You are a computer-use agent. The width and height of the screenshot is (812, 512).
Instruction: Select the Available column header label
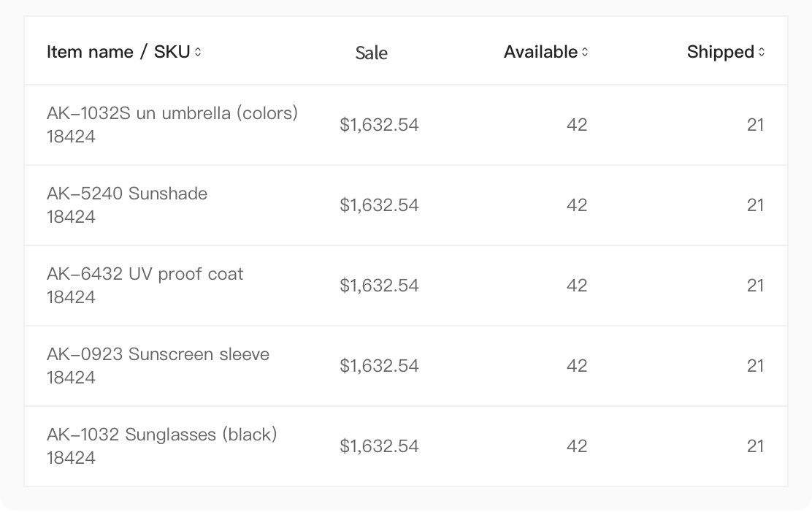pyautogui.click(x=540, y=52)
